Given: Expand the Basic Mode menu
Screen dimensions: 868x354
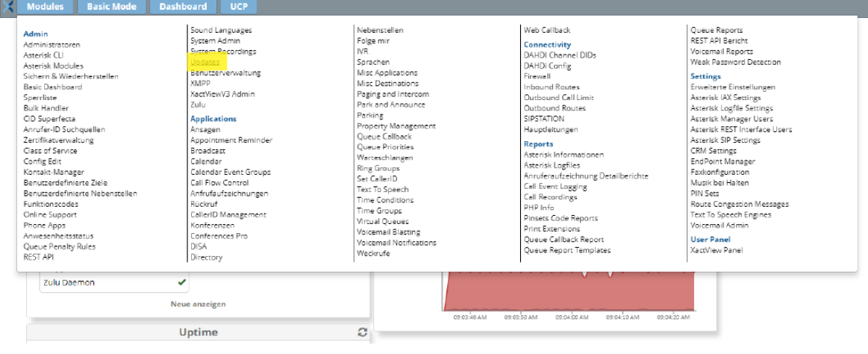Looking at the screenshot, I should (112, 7).
